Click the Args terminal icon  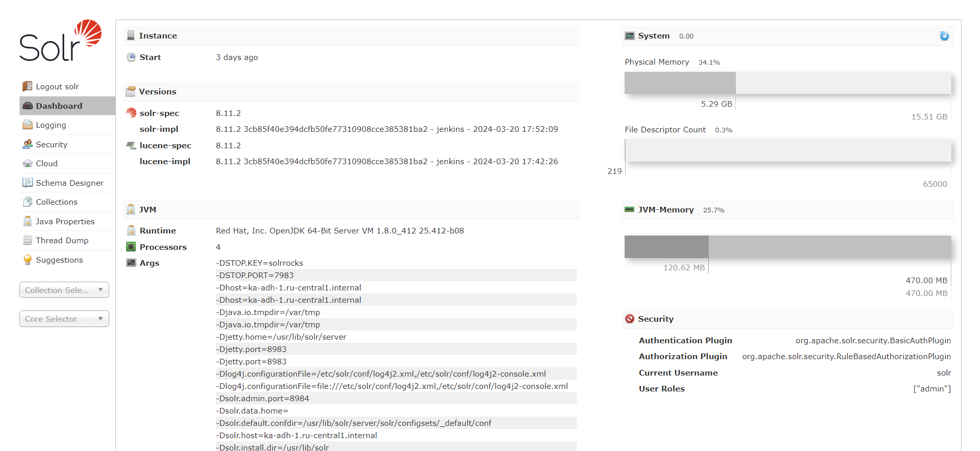[131, 263]
